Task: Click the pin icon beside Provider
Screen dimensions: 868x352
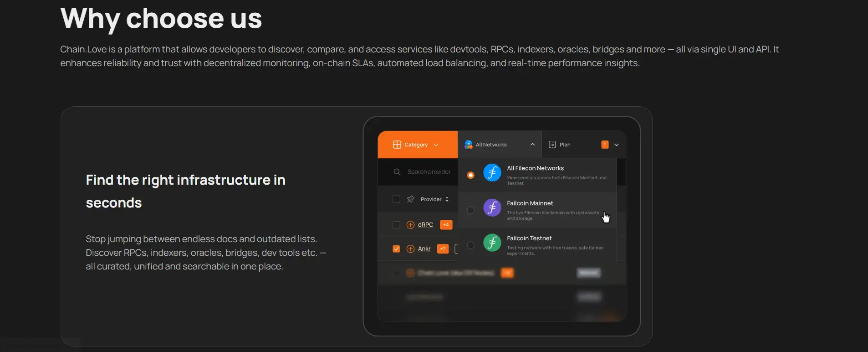Action: click(410, 199)
